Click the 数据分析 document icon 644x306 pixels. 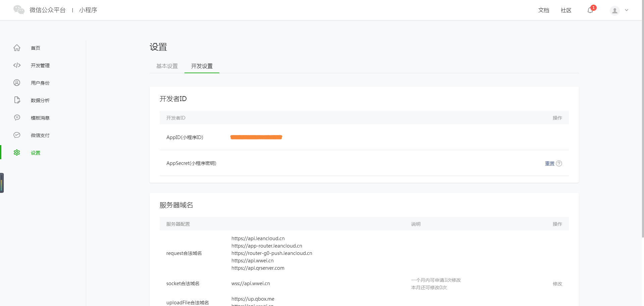pos(17,100)
